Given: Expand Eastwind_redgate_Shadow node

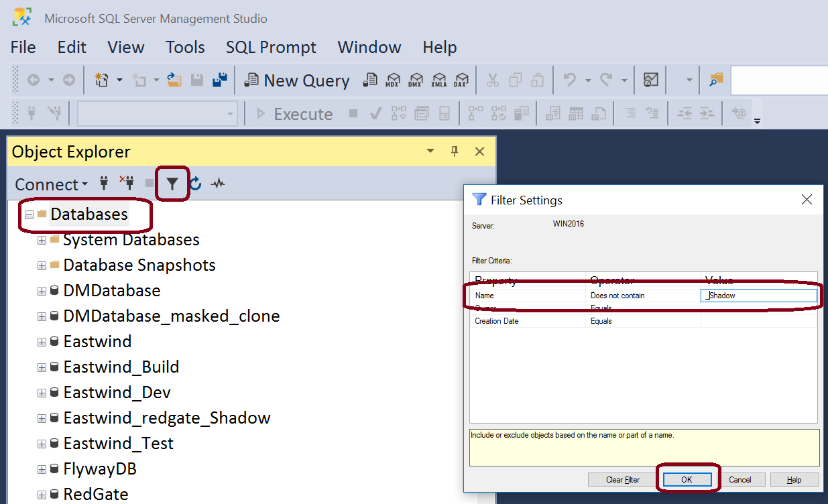Looking at the screenshot, I should pyautogui.click(x=42, y=418).
